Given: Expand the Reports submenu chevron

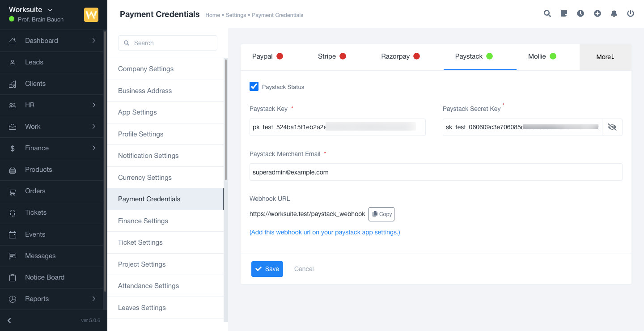Looking at the screenshot, I should click(x=93, y=299).
